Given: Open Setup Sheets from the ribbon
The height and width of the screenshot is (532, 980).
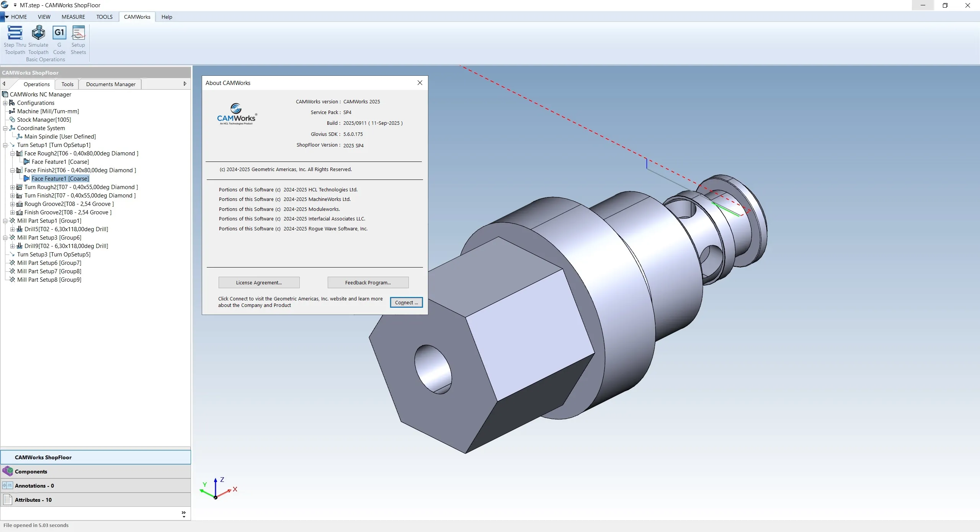Looking at the screenshot, I should point(78,33).
